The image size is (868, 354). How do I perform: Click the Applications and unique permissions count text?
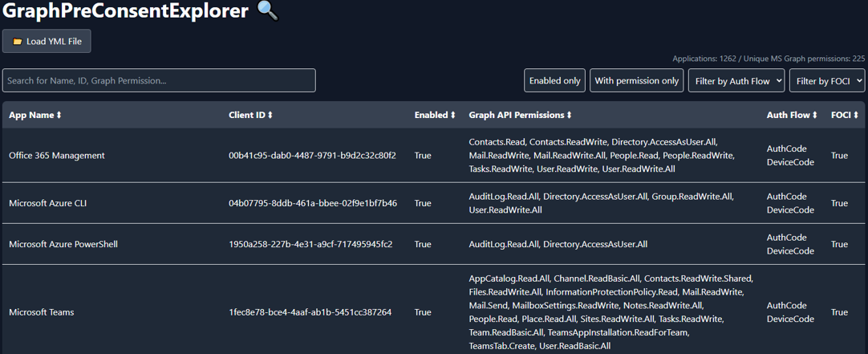(x=769, y=59)
